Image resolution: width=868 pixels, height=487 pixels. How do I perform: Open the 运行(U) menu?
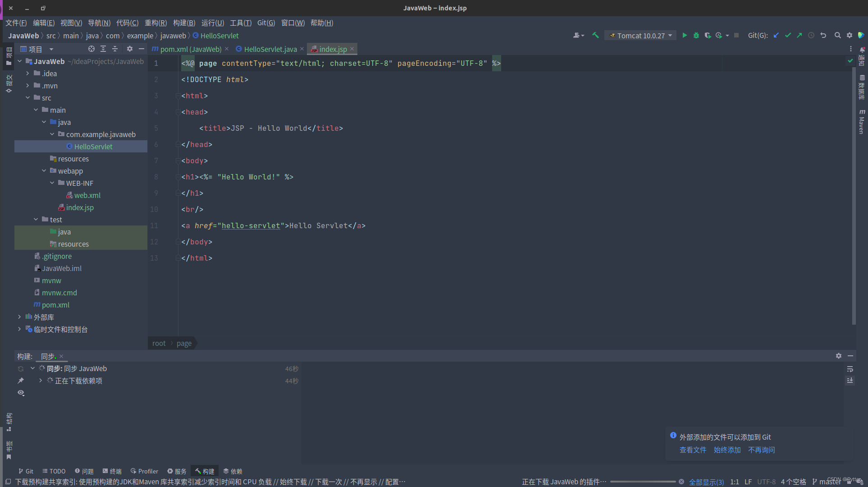pos(213,23)
